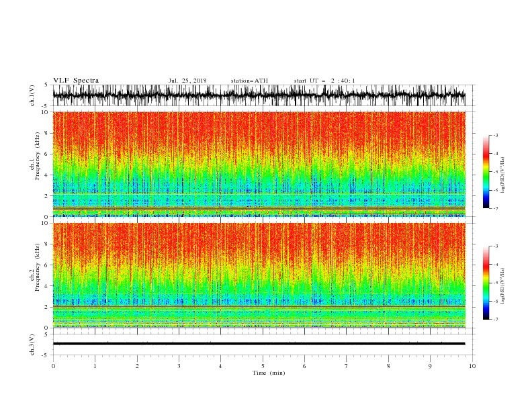Screen dimensions: 532x411
Task: Click the station=ATH label
Action: click(249, 81)
